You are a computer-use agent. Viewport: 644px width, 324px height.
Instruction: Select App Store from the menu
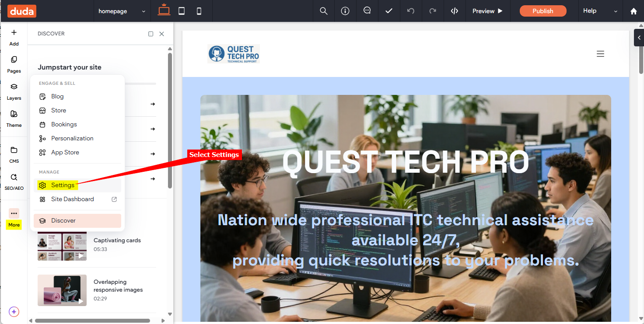pyautogui.click(x=77, y=152)
